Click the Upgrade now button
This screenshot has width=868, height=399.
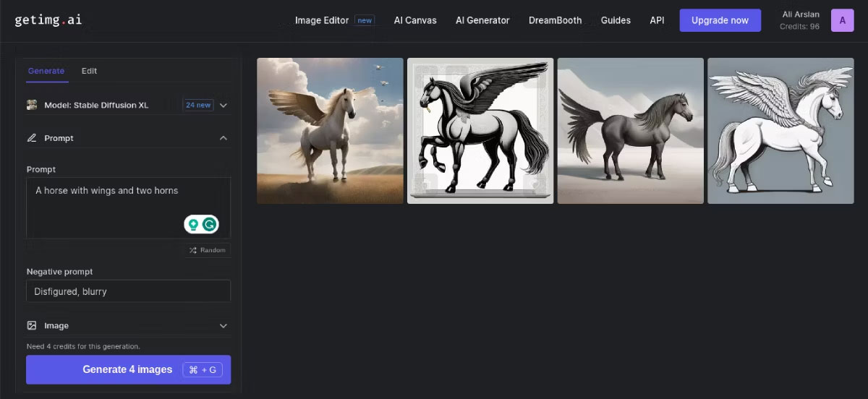720,20
